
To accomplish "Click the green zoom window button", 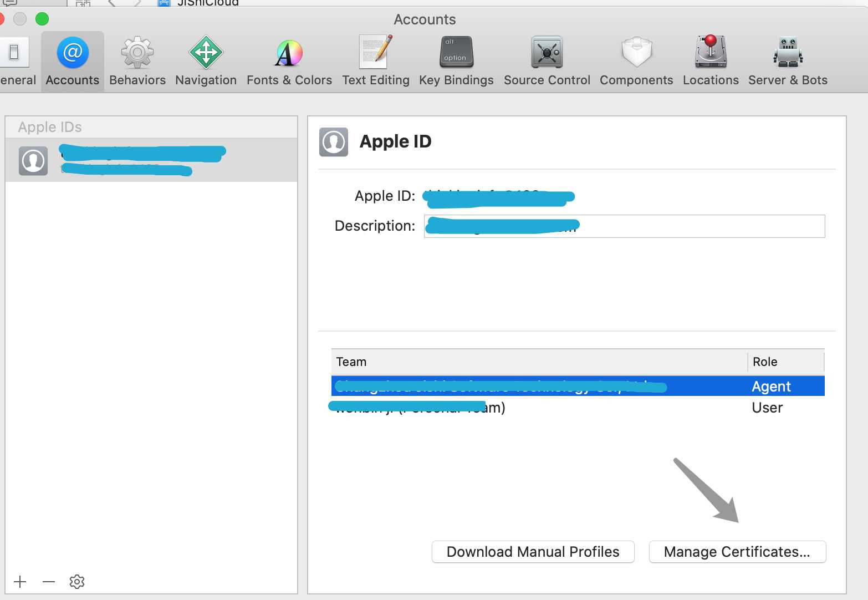I will [x=42, y=19].
